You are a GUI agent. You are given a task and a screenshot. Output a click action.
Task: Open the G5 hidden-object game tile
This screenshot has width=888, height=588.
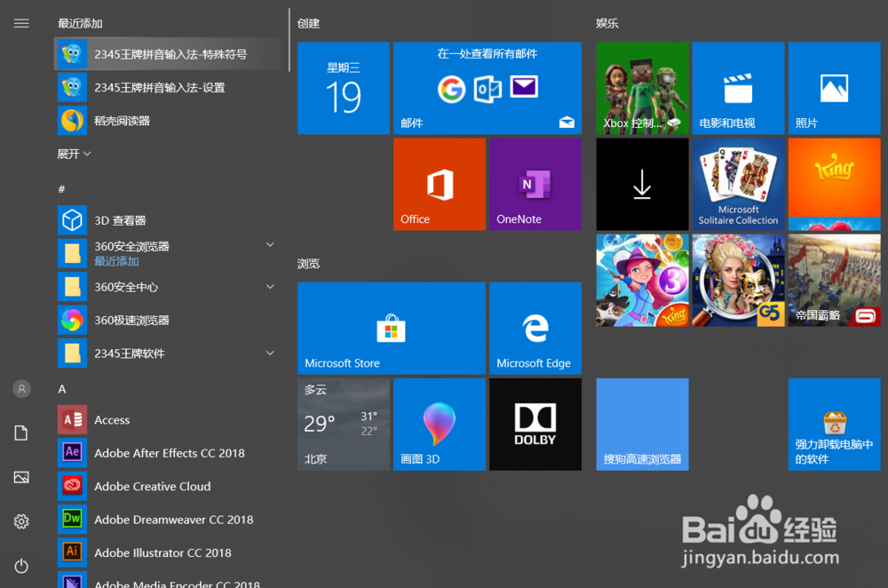pos(738,281)
